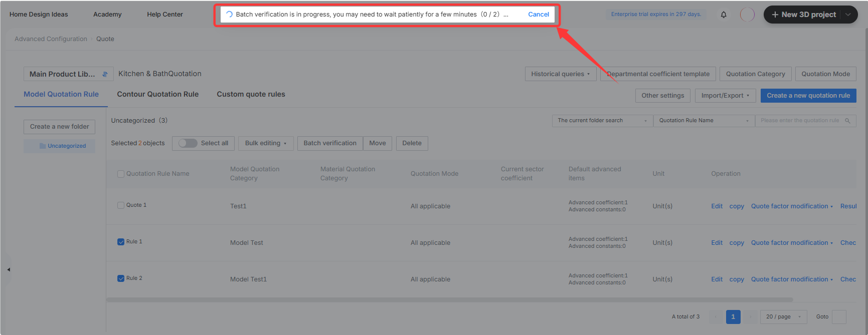Click the search magnifier icon
Screen dimensions: 868x335
tap(847, 121)
